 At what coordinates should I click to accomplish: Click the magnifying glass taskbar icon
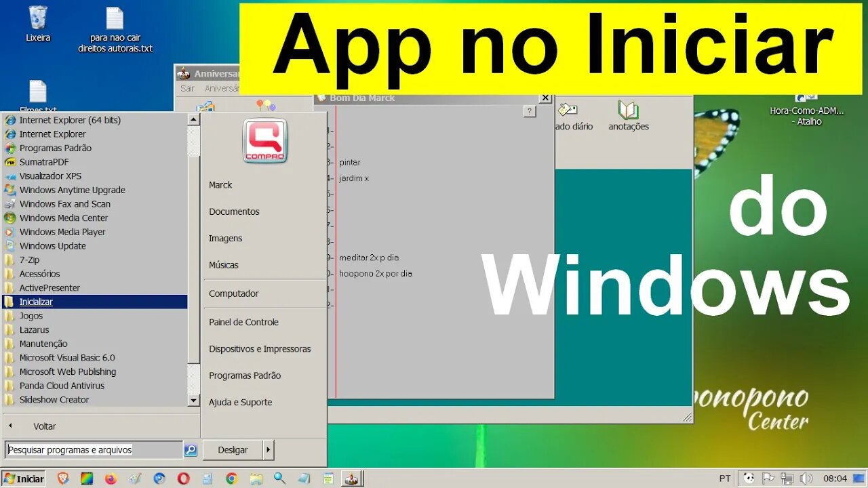tap(279, 479)
